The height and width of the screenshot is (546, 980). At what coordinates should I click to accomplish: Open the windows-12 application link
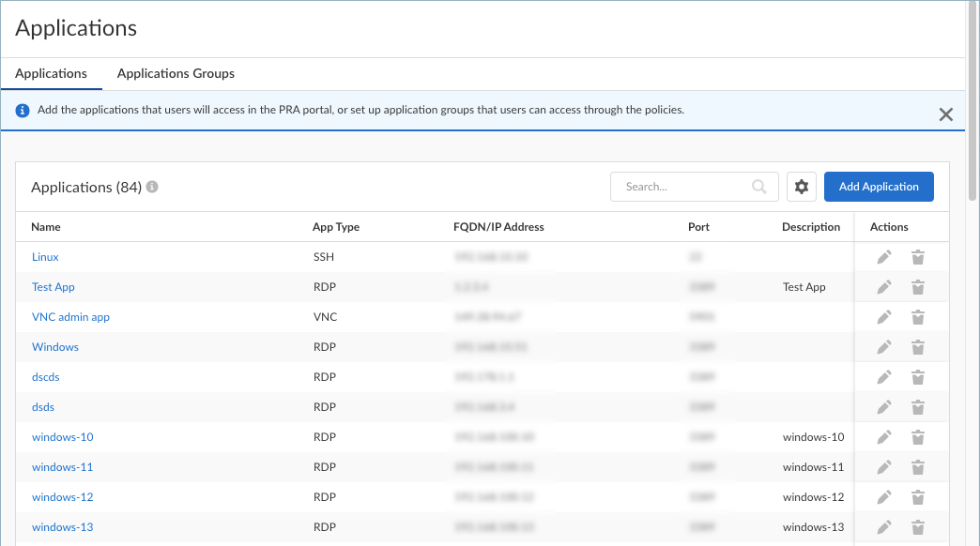[62, 496]
